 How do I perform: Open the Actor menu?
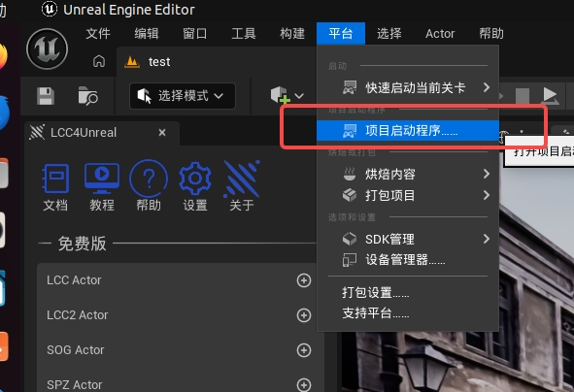click(440, 34)
